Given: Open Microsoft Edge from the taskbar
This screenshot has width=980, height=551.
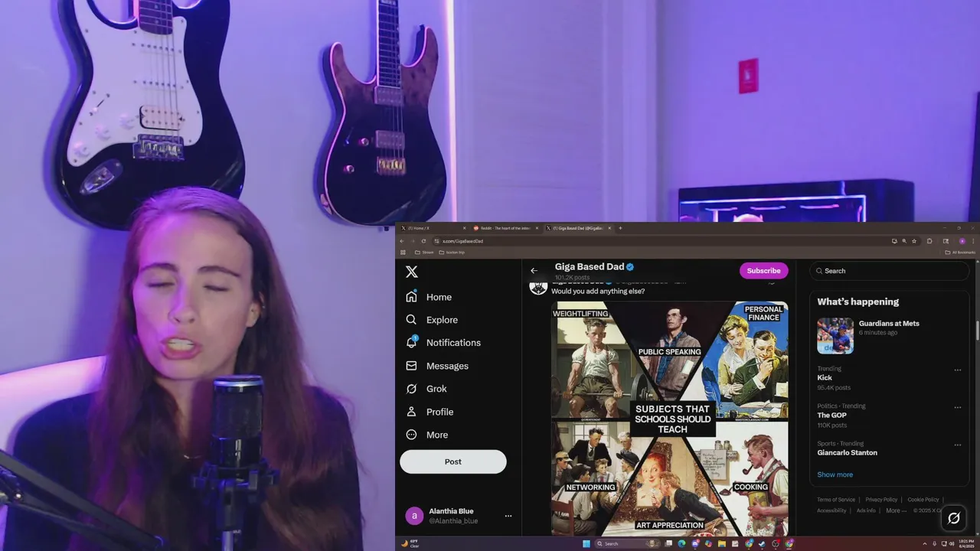Looking at the screenshot, I should 681,543.
